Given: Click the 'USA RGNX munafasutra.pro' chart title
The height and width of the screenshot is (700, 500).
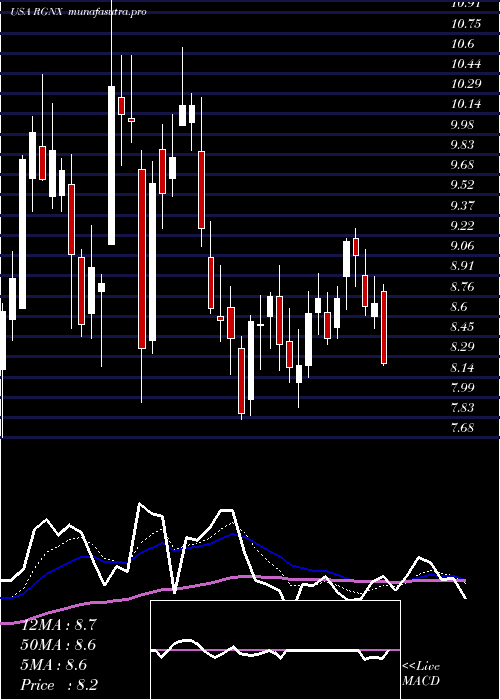Looking at the screenshot, I should pyautogui.click(x=79, y=12).
